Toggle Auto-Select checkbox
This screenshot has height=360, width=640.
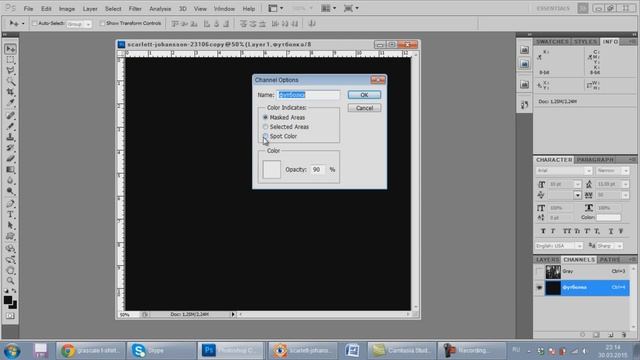tap(35, 23)
